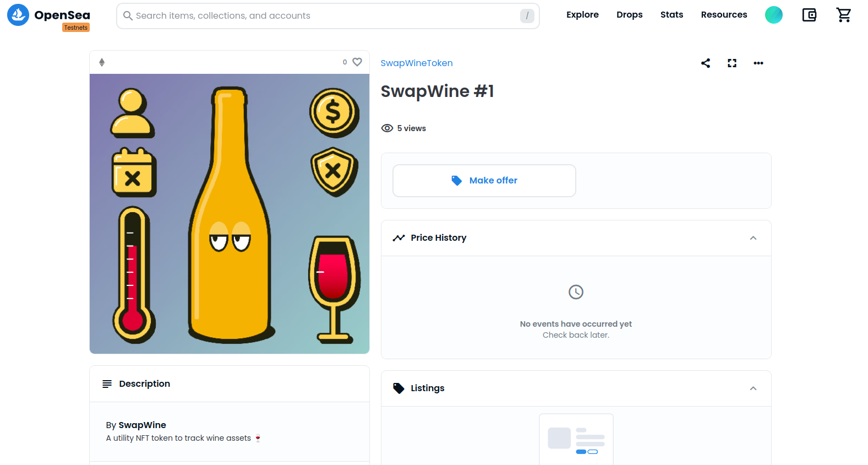This screenshot has width=868, height=465.
Task: Open the OpenSea home logo
Action: [48, 15]
